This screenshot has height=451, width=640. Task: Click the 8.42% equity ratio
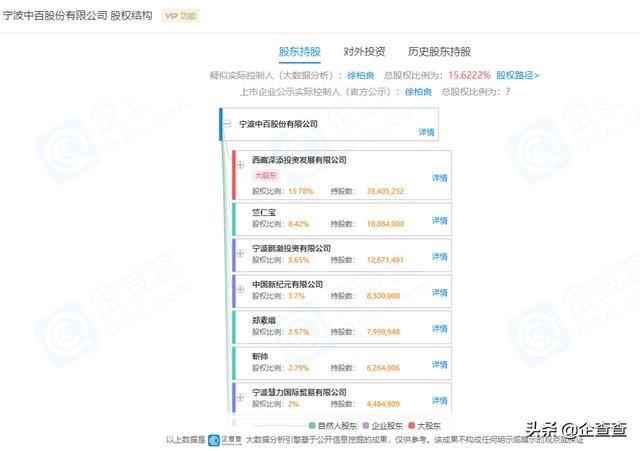tap(298, 224)
